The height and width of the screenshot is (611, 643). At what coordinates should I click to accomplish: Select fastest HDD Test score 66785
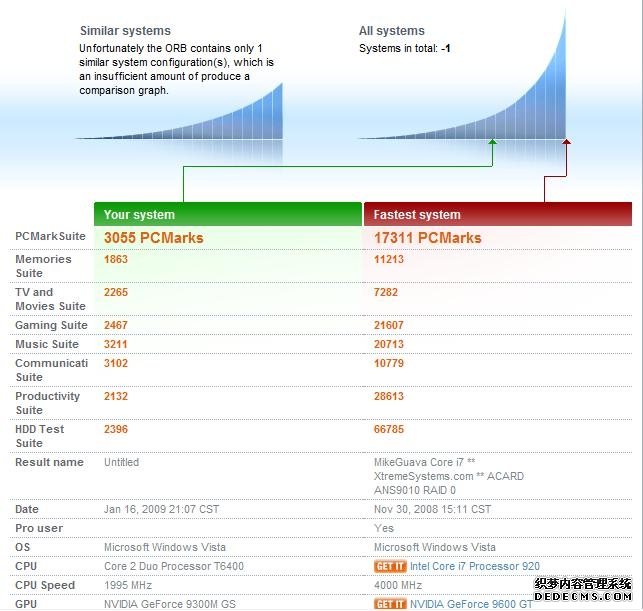[389, 429]
